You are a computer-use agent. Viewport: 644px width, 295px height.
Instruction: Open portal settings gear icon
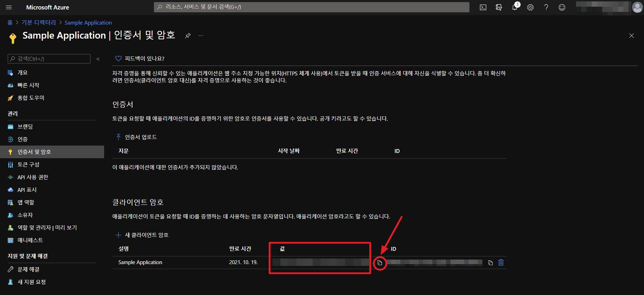tap(530, 7)
